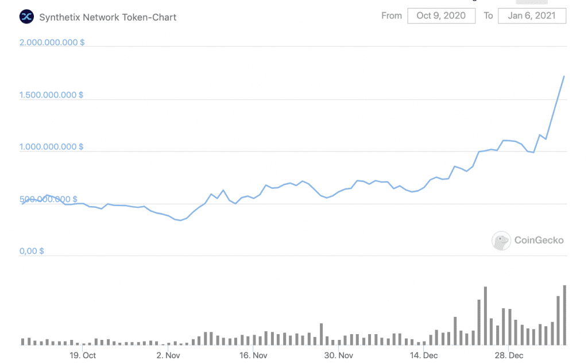Click the 1.000.000.000 $ y-axis label
This screenshot has height=364, width=588.
coord(52,147)
